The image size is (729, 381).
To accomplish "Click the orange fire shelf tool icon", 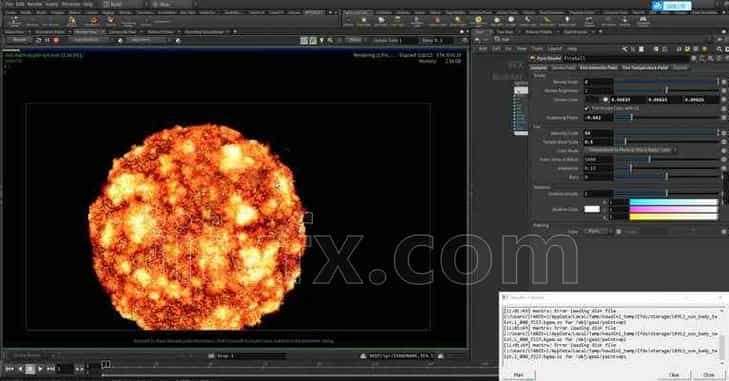I will 93,20.
